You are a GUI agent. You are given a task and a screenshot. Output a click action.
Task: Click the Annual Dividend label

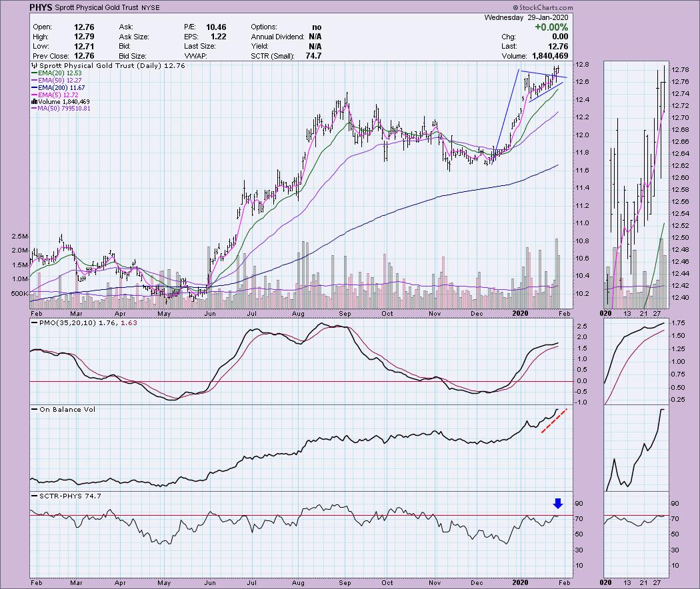pyautogui.click(x=277, y=37)
